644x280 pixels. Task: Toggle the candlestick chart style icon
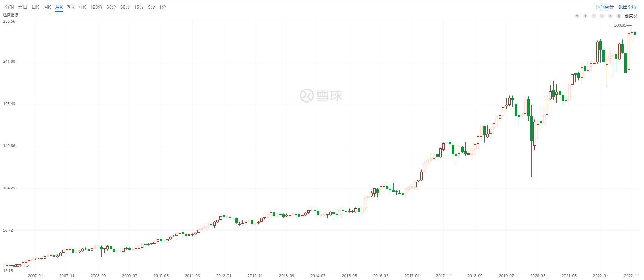[x=619, y=16]
